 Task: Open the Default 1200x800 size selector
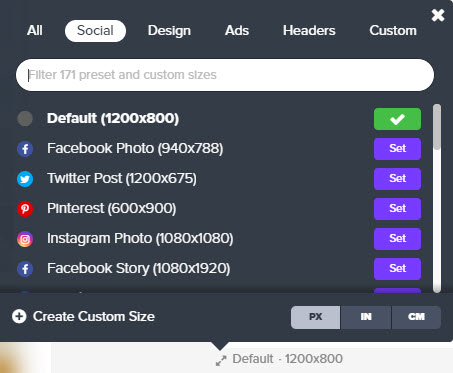tap(279, 359)
